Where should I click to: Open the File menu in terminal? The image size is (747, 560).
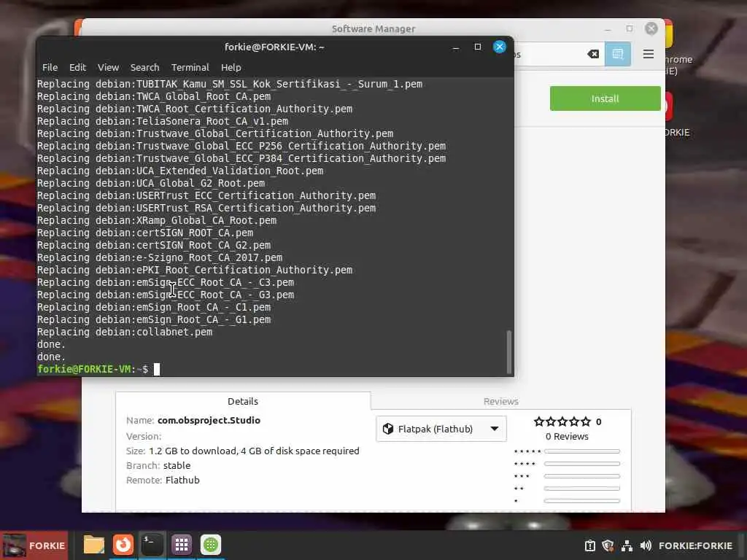50,67
